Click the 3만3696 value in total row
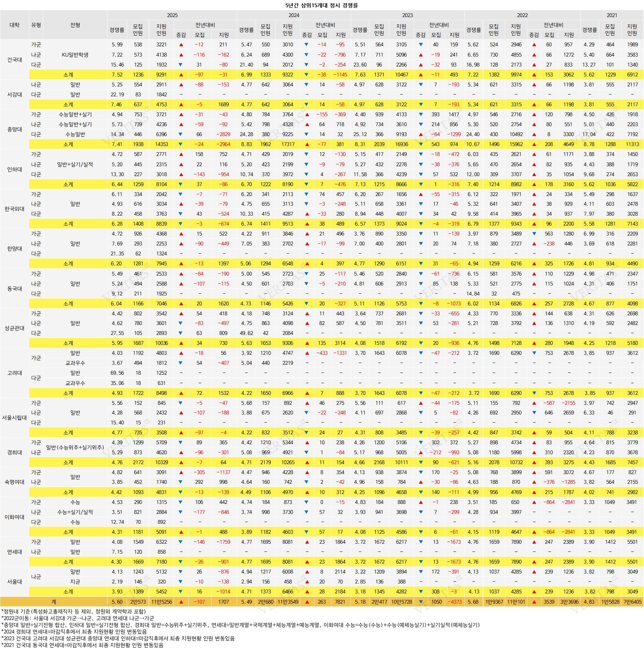 [x=569, y=602]
